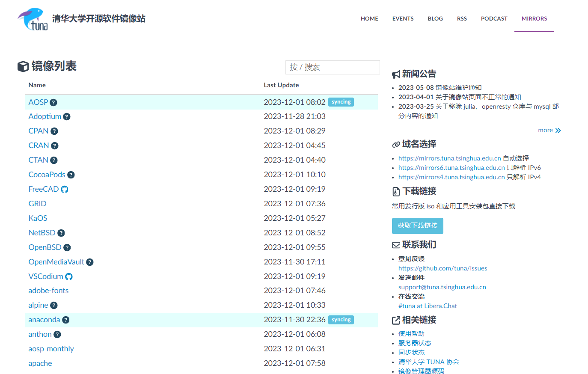Click syncing badge on AOSP row
The image size is (588, 374).
point(341,102)
